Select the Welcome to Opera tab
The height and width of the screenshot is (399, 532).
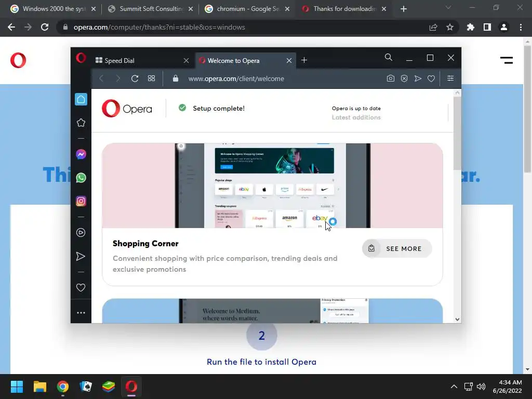coord(246,60)
